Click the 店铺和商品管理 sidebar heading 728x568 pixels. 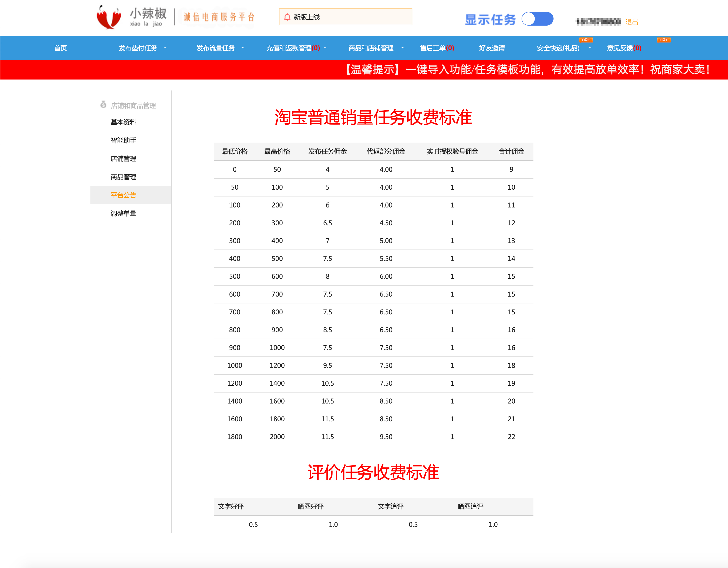point(133,106)
